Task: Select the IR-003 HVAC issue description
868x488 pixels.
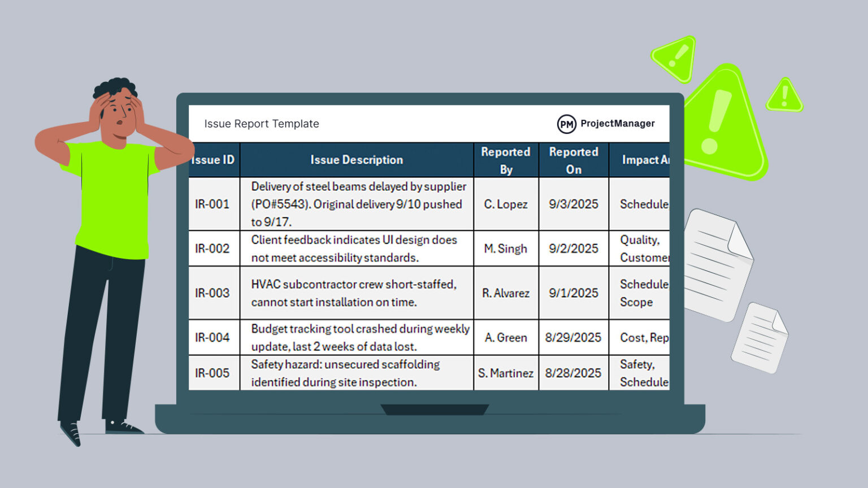Action: click(357, 293)
